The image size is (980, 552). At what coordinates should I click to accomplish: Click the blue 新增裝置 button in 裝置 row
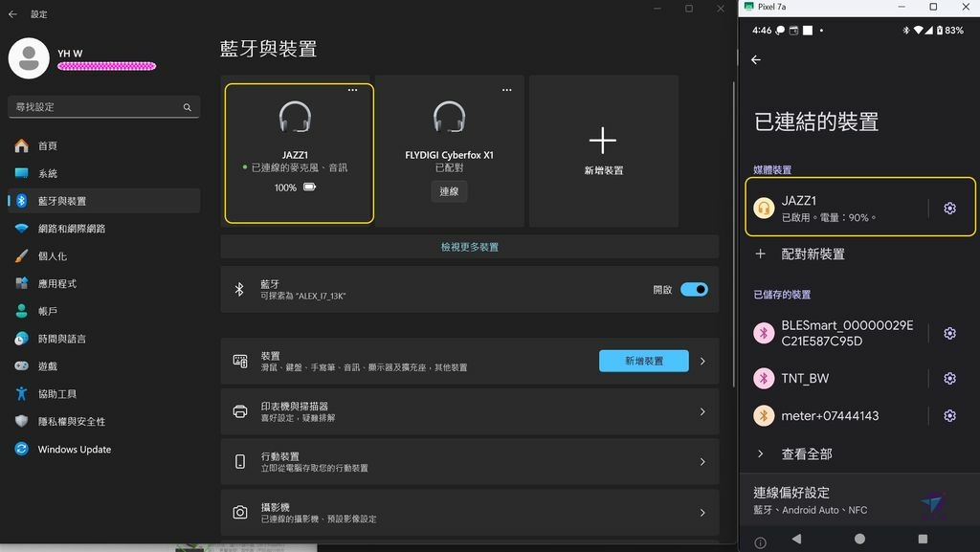[x=644, y=361]
